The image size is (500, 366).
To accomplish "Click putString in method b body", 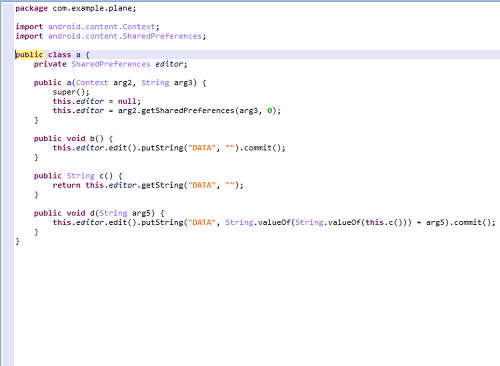I will (162, 148).
